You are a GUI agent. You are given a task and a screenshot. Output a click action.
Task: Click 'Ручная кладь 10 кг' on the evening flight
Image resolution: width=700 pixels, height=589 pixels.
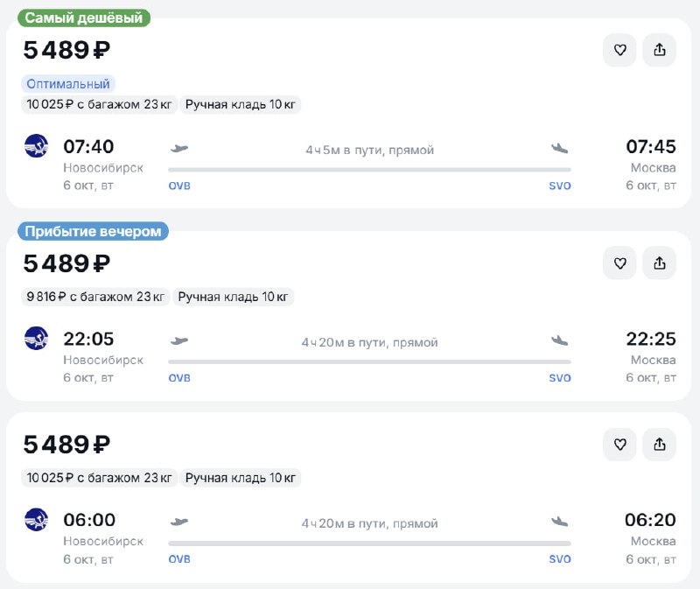233,297
